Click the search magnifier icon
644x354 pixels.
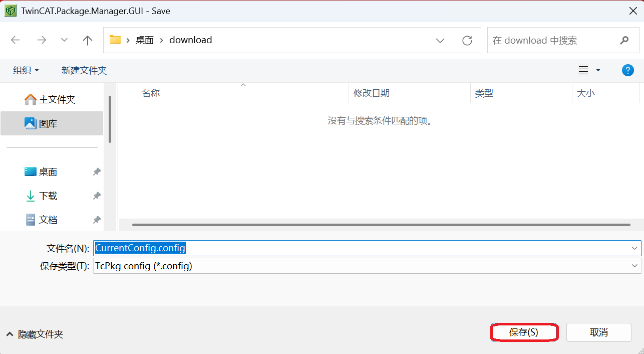[x=624, y=40]
